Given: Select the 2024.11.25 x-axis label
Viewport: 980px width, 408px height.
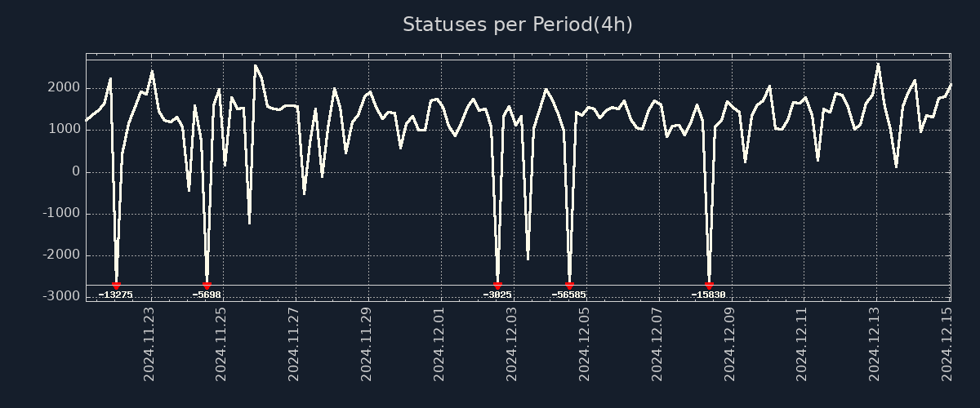Looking at the screenshot, I should (x=221, y=344).
